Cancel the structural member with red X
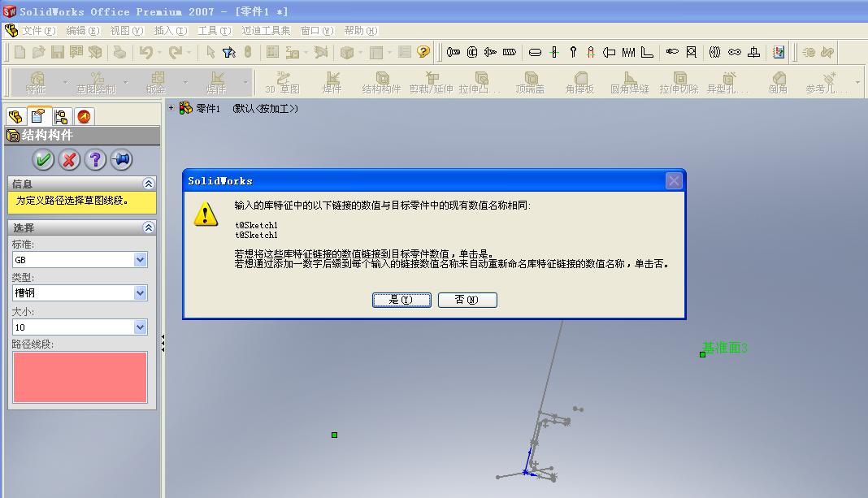 pyautogui.click(x=69, y=159)
